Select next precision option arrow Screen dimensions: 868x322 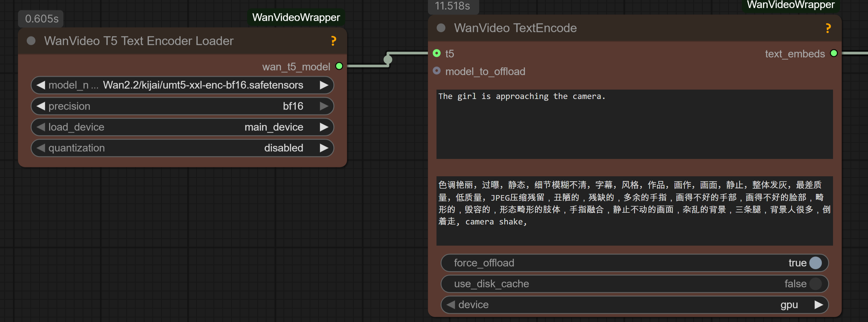coord(324,106)
